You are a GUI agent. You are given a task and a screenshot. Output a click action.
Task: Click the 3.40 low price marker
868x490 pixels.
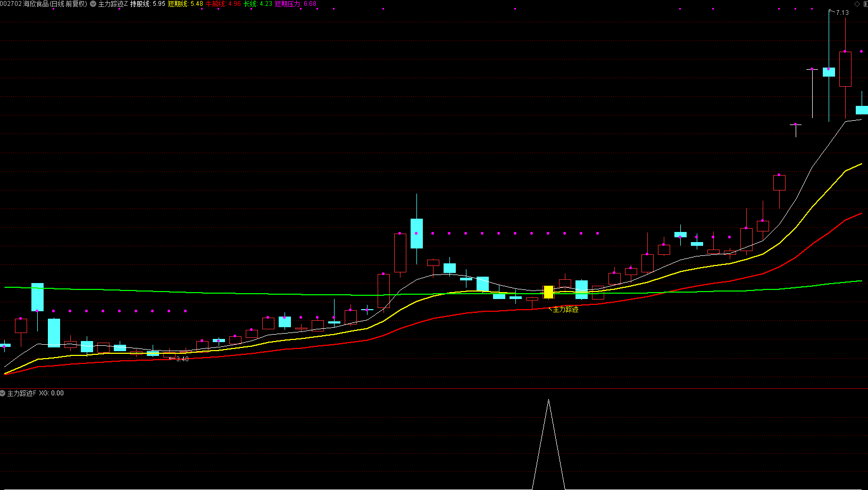click(182, 359)
